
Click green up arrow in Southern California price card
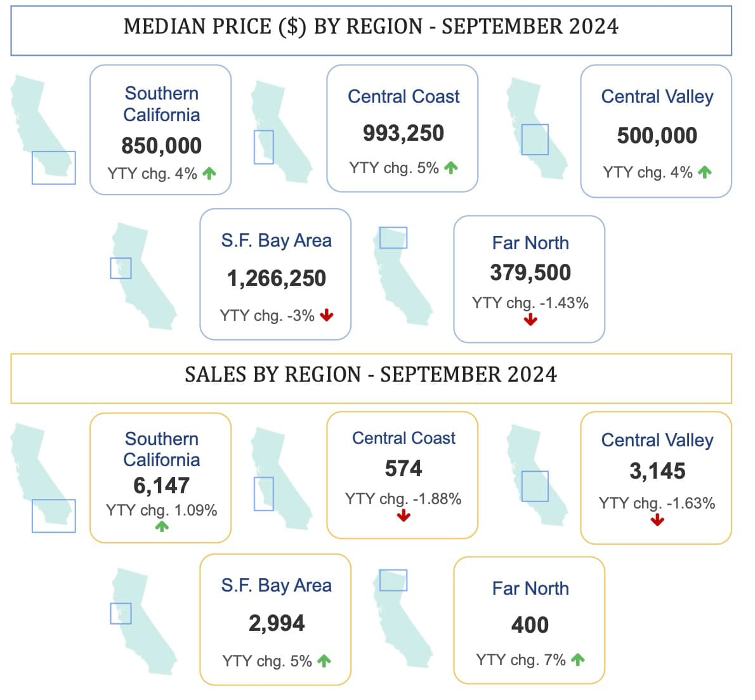pyautogui.click(x=209, y=173)
